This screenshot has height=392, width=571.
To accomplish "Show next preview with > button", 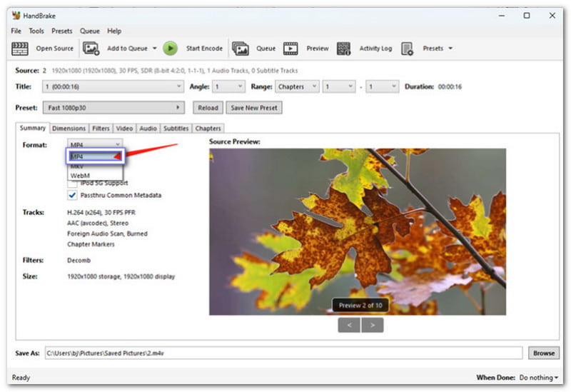I will (372, 325).
